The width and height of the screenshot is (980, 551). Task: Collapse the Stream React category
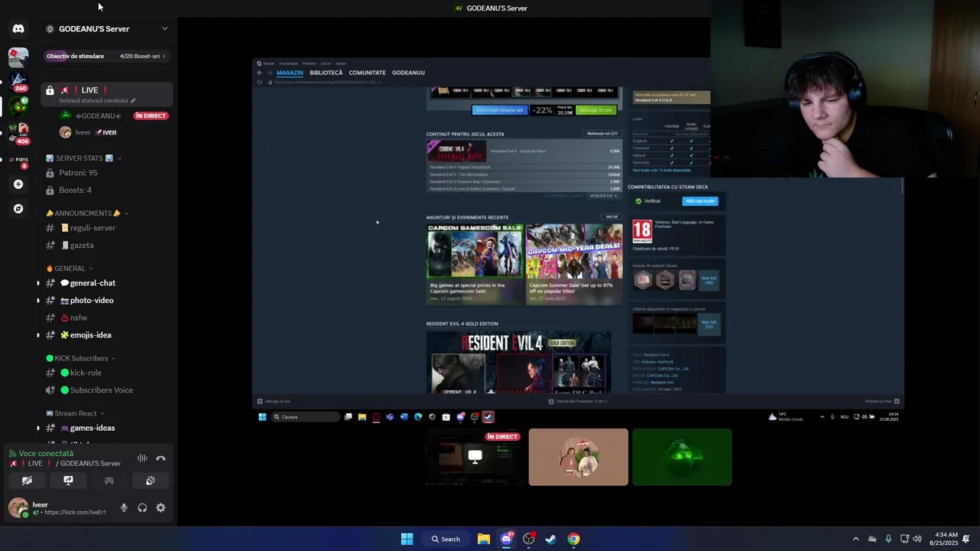pos(76,413)
